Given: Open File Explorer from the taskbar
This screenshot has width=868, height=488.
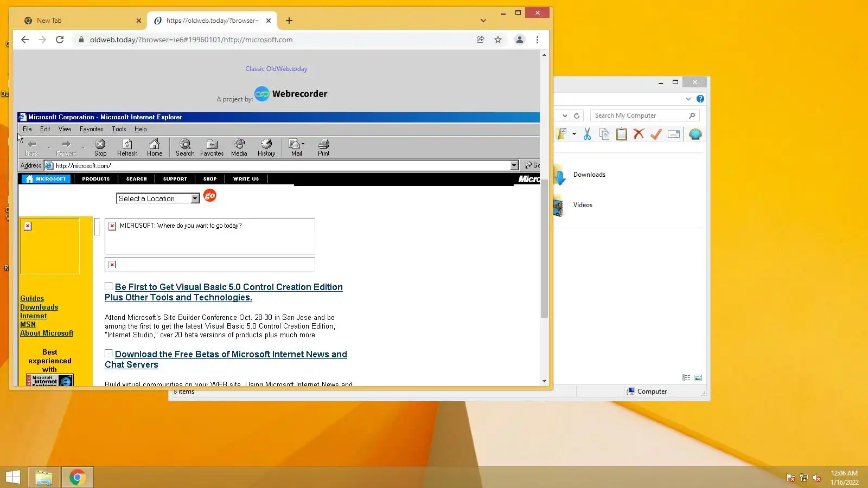Looking at the screenshot, I should pos(44,477).
